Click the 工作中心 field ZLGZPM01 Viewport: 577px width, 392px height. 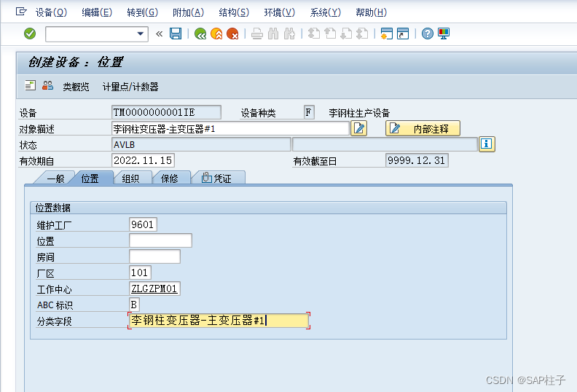154,289
